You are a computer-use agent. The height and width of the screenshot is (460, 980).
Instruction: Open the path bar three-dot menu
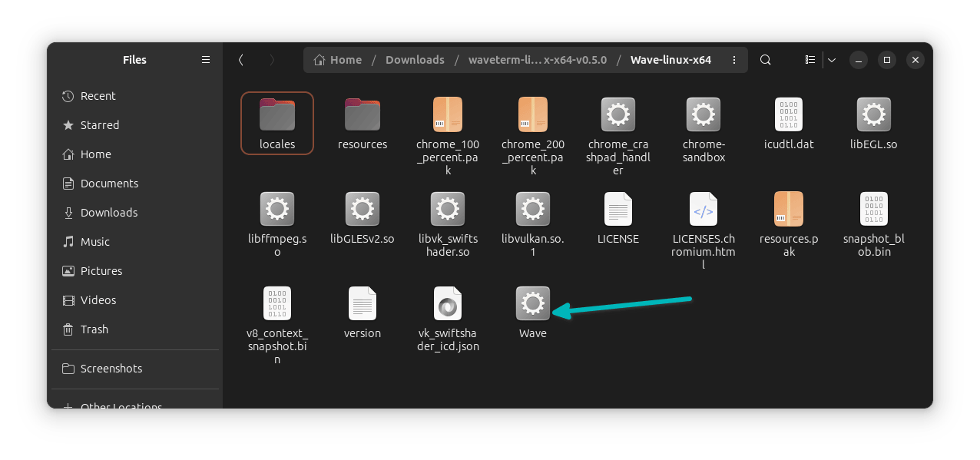click(734, 60)
